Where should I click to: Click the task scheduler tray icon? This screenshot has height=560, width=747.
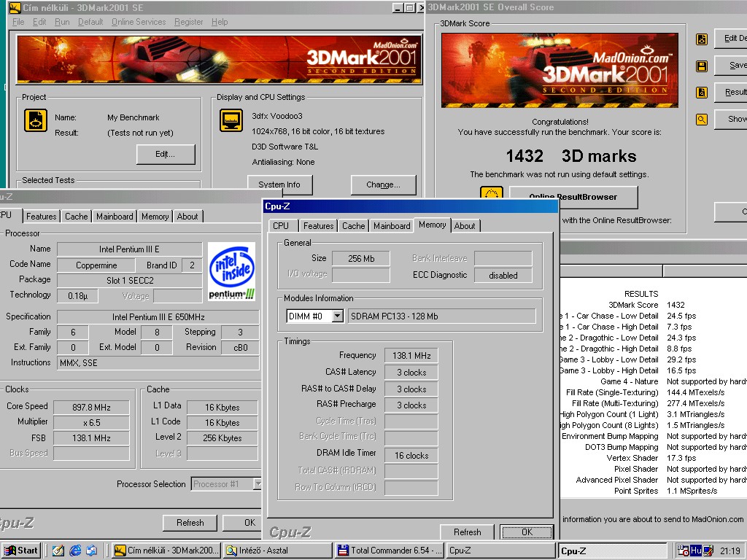(x=684, y=551)
